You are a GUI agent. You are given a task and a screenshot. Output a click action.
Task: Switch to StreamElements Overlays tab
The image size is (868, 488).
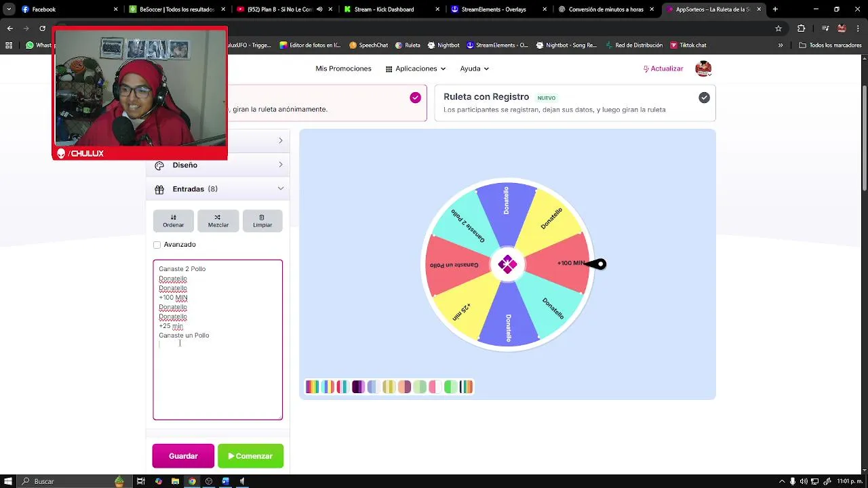click(x=499, y=9)
